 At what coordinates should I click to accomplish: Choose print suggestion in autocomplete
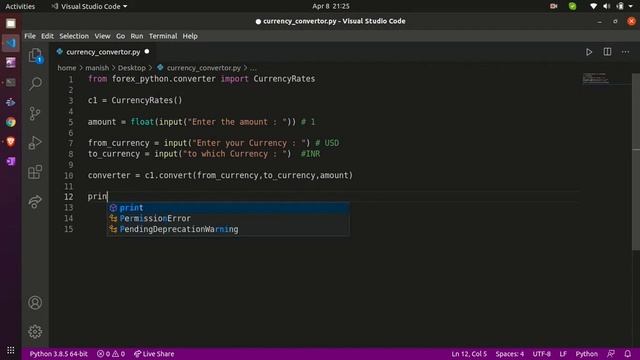tap(228, 208)
